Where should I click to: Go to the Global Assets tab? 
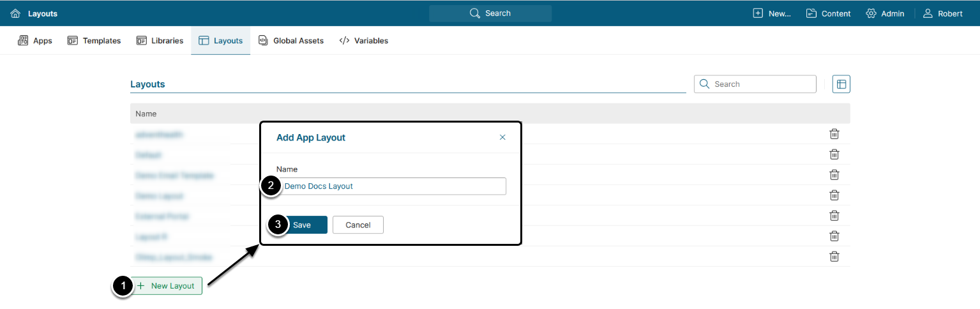coord(290,41)
